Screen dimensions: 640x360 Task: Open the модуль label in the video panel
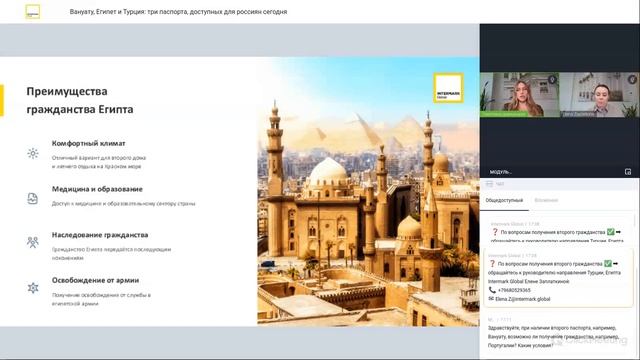point(500,172)
